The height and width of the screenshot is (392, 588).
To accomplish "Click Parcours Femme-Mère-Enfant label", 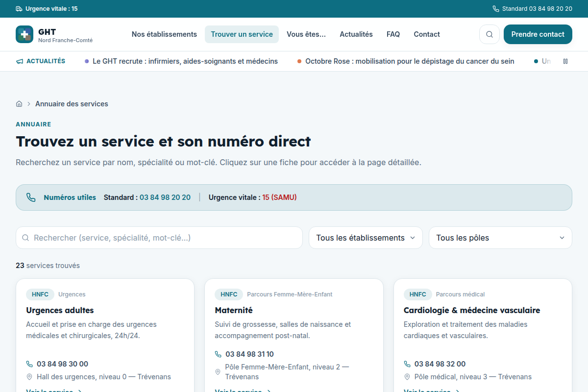I will click(290, 294).
